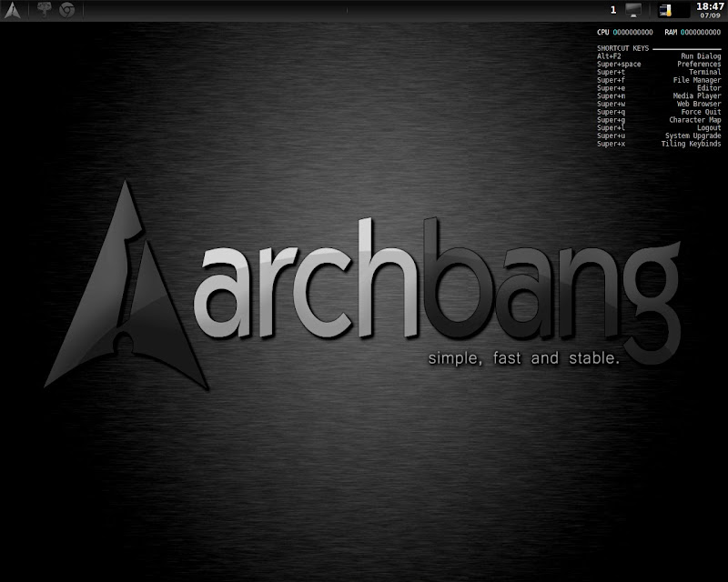
Task: Click the Logout label
Action: click(709, 127)
